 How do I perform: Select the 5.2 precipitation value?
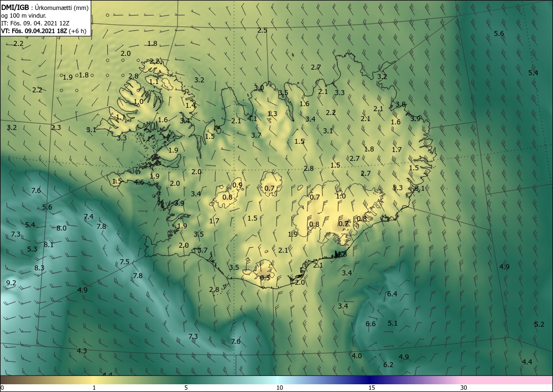pyautogui.click(x=539, y=324)
